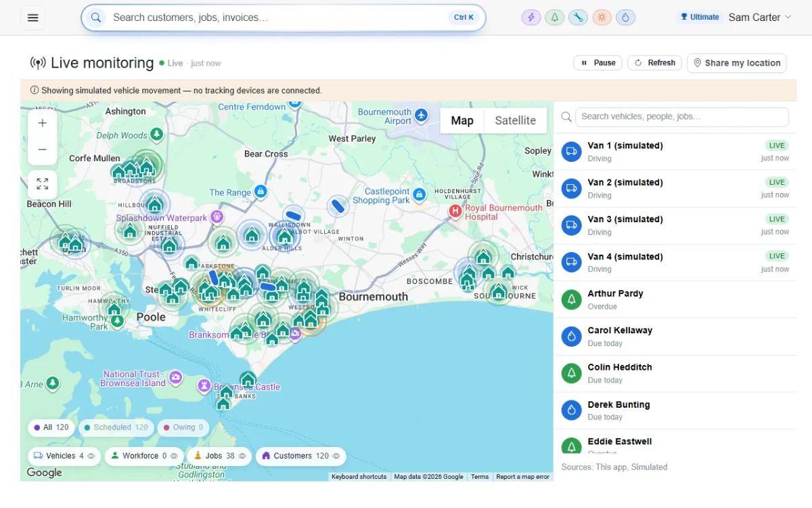Click Carol Kellaway water drop icon

(x=572, y=337)
